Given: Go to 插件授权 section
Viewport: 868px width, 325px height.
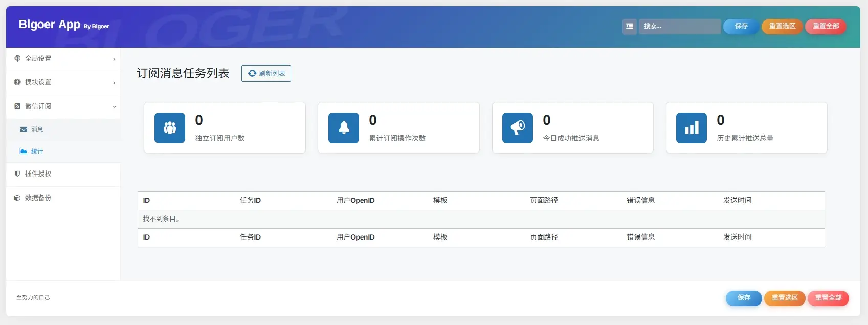Looking at the screenshot, I should click(63, 174).
